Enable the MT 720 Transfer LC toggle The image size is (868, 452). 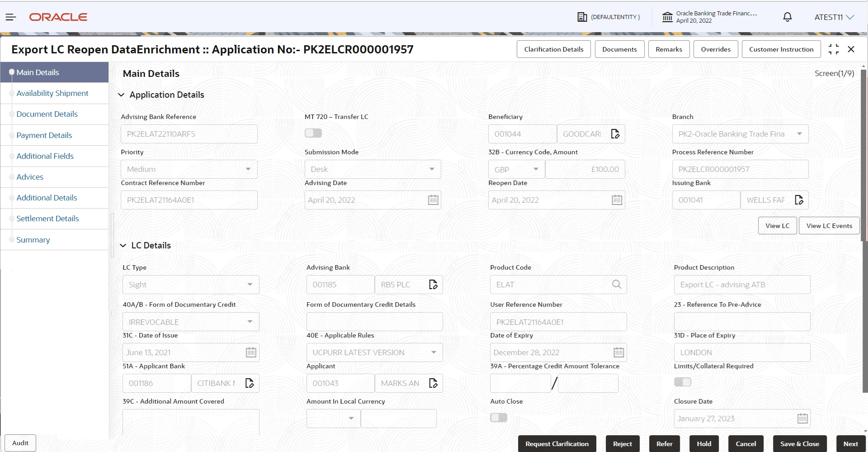(313, 133)
